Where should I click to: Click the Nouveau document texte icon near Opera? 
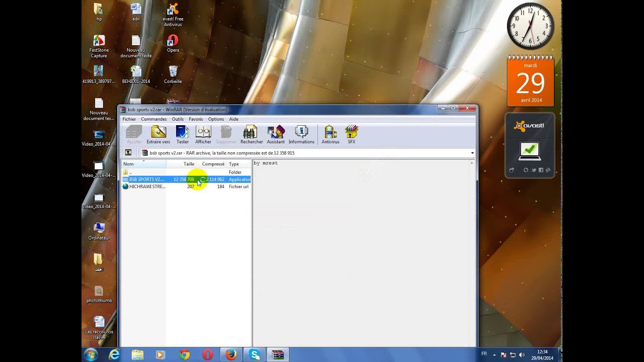pos(136,46)
